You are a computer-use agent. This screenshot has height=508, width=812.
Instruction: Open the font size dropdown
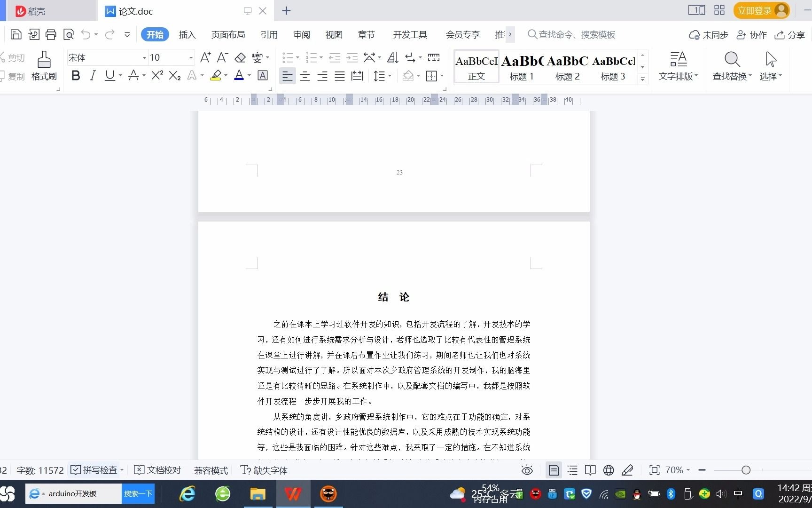[x=191, y=58]
